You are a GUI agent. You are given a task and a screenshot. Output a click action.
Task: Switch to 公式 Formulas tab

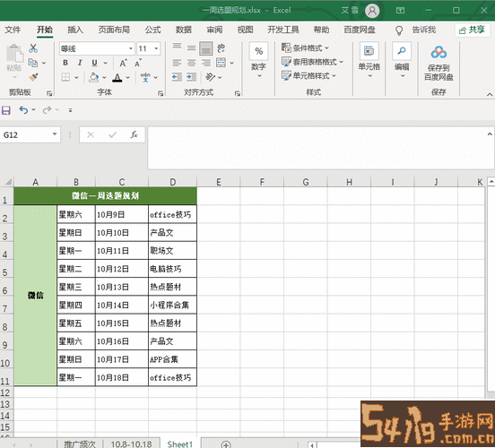tap(153, 30)
